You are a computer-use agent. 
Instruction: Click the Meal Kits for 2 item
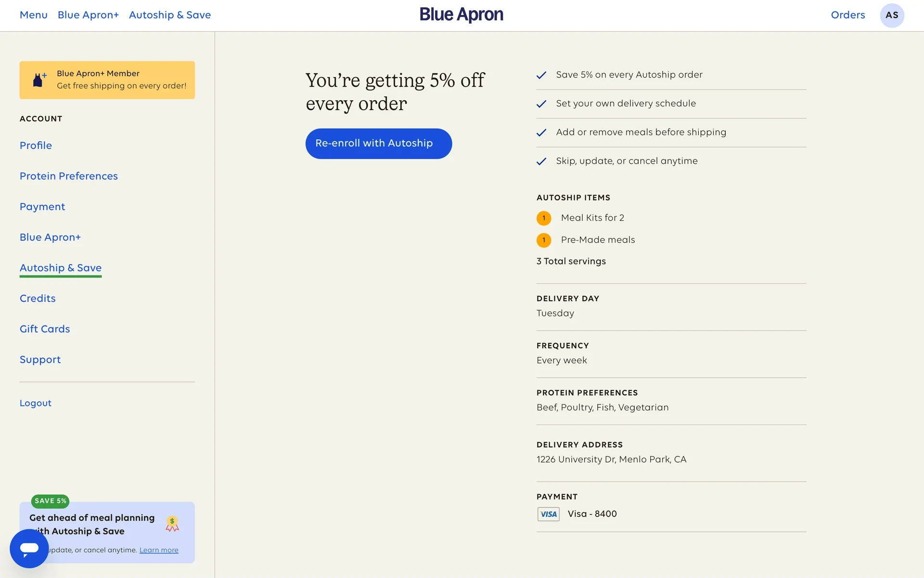(x=592, y=218)
